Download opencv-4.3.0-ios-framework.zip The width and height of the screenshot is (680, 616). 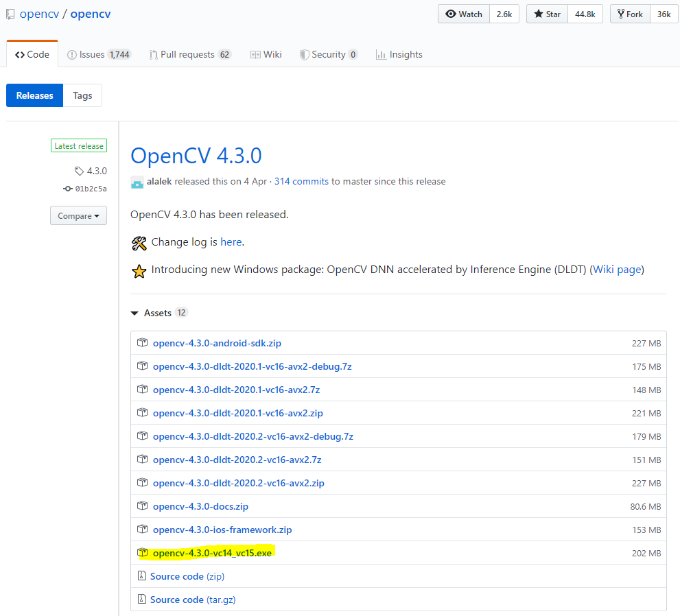click(x=222, y=530)
